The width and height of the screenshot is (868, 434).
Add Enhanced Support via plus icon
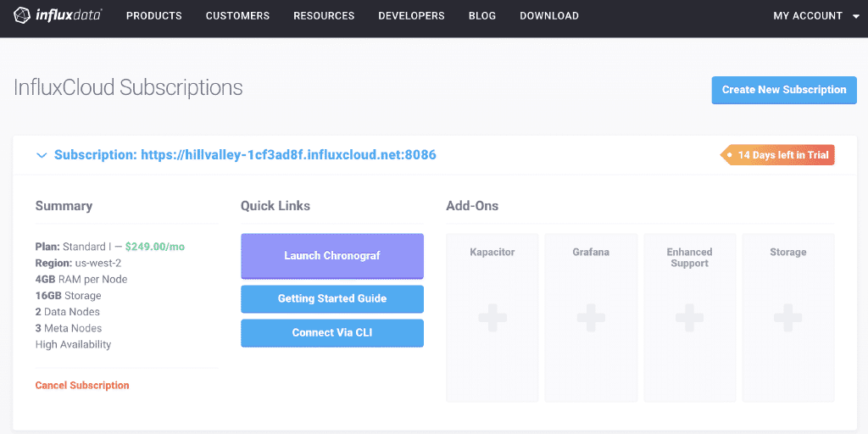pos(689,318)
